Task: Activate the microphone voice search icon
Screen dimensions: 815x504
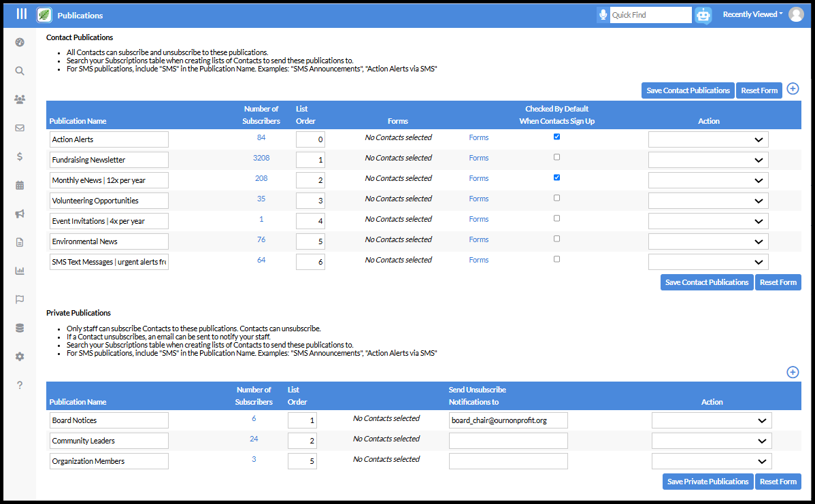Action: coord(603,14)
